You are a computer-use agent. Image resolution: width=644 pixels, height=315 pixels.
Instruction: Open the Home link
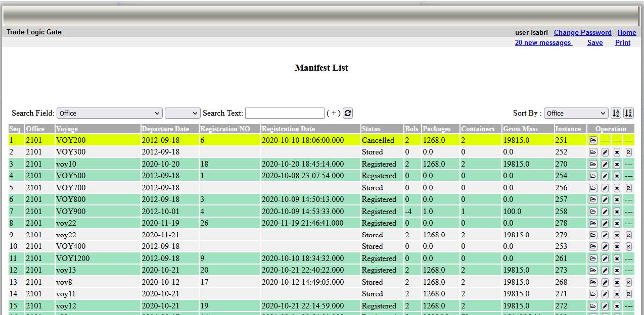[x=627, y=32]
